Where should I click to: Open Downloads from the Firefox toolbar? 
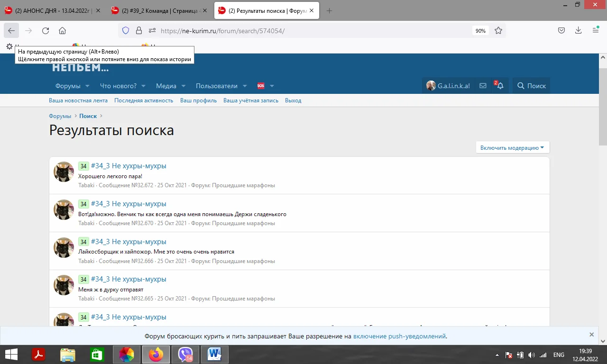tap(578, 30)
